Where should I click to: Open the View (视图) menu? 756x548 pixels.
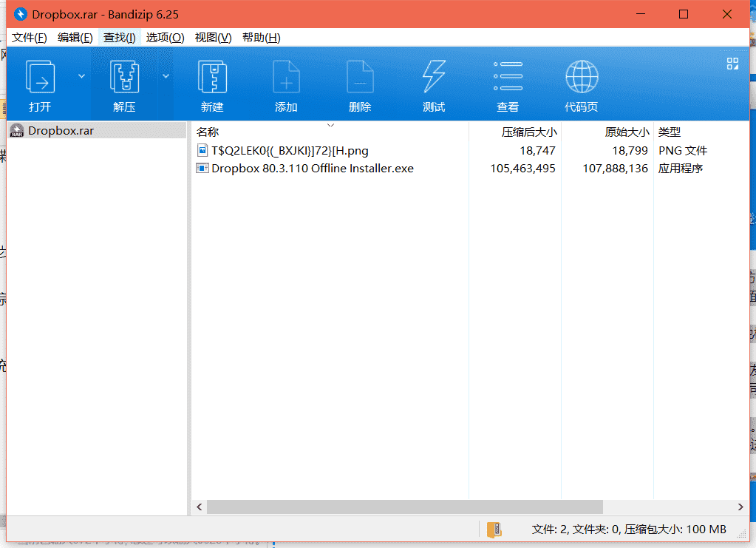click(213, 38)
